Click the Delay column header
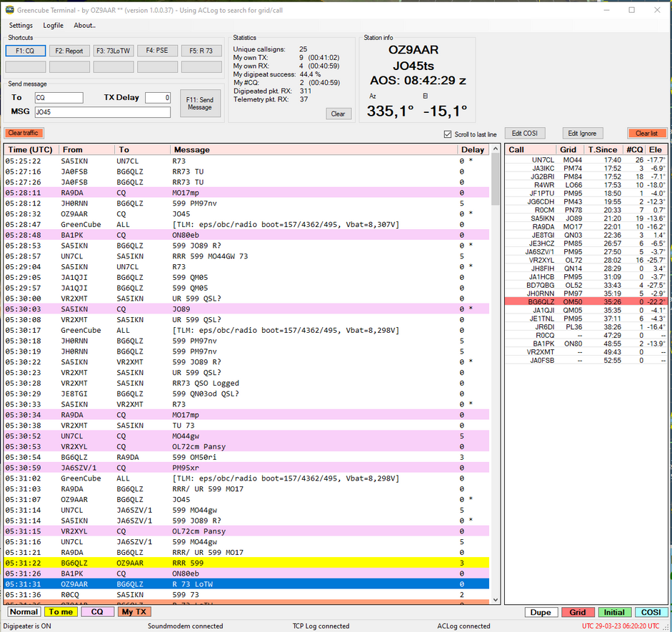This screenshot has width=672, height=632. (x=473, y=149)
